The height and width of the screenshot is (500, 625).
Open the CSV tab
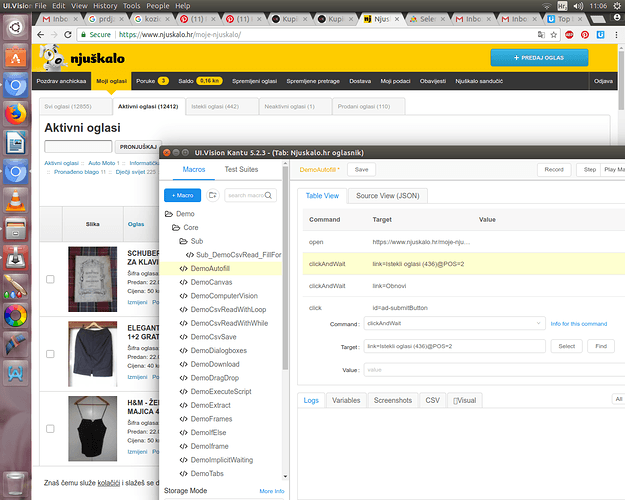(432, 400)
